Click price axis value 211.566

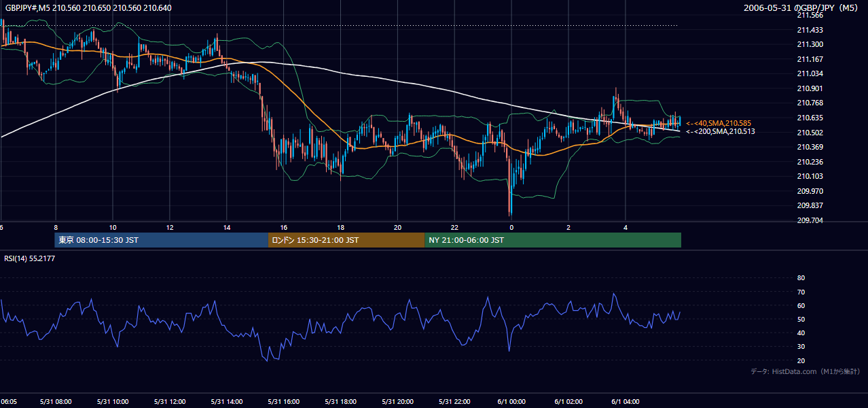coord(809,15)
